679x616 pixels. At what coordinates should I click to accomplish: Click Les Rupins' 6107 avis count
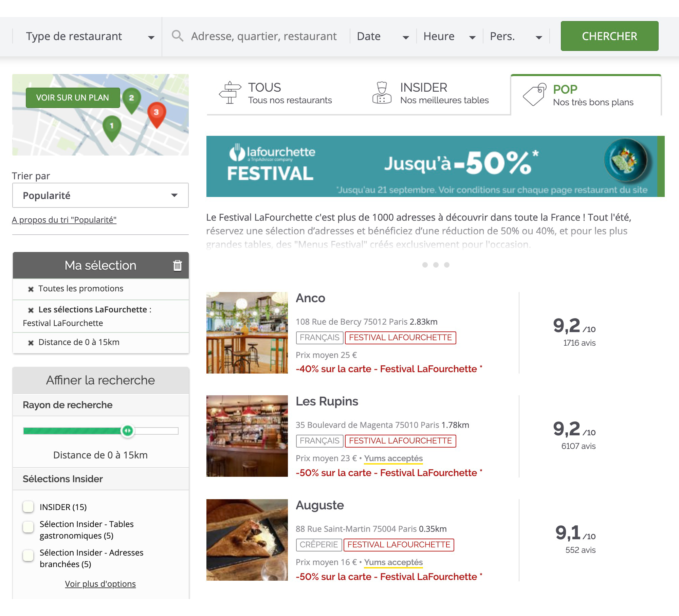[x=579, y=446]
